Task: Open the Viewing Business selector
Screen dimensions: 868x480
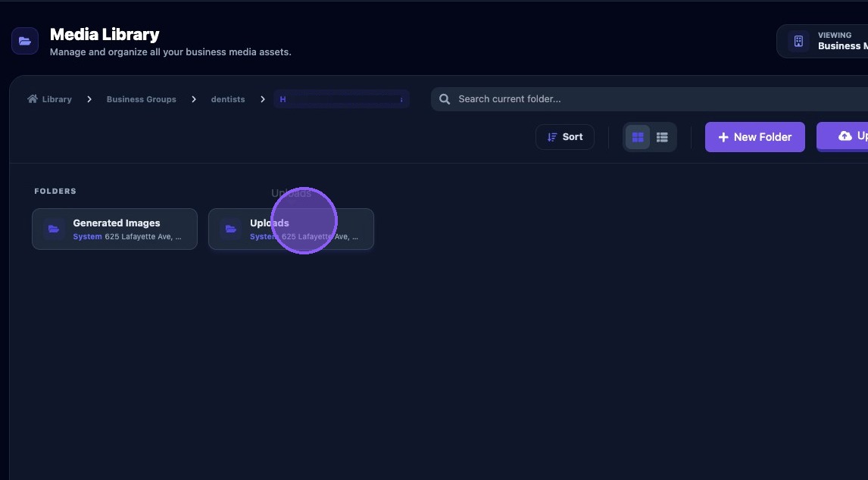Action: click(822, 41)
